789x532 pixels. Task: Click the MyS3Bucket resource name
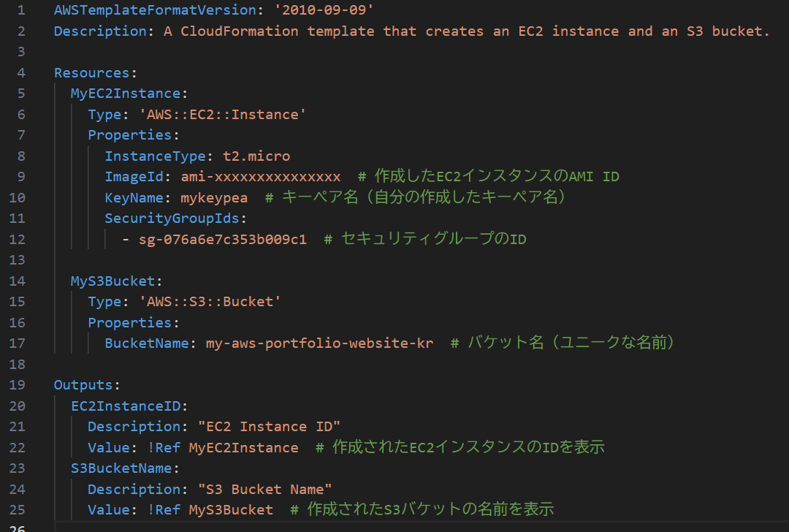coord(113,281)
